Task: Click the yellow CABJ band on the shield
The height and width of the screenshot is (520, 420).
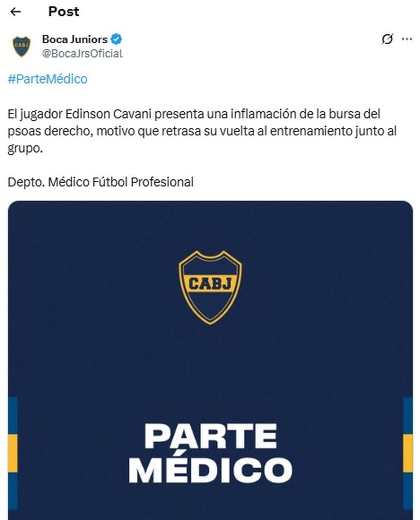Action: 210,283
